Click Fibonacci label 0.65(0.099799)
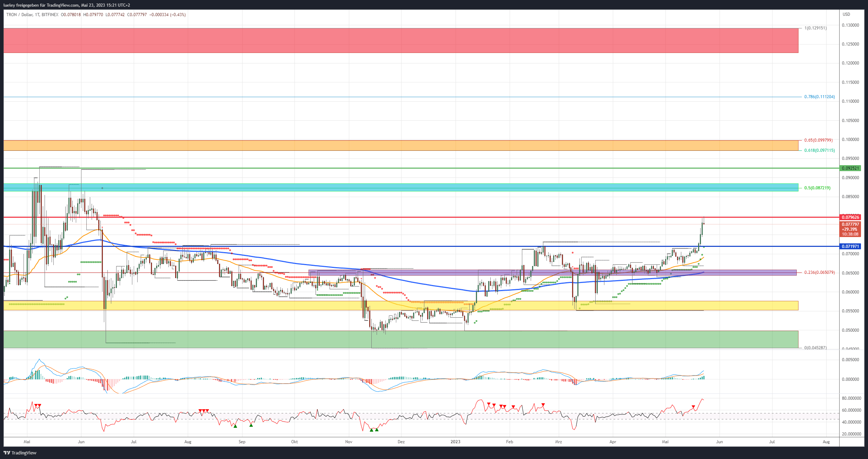Screen dimensions: 868x459 818,140
